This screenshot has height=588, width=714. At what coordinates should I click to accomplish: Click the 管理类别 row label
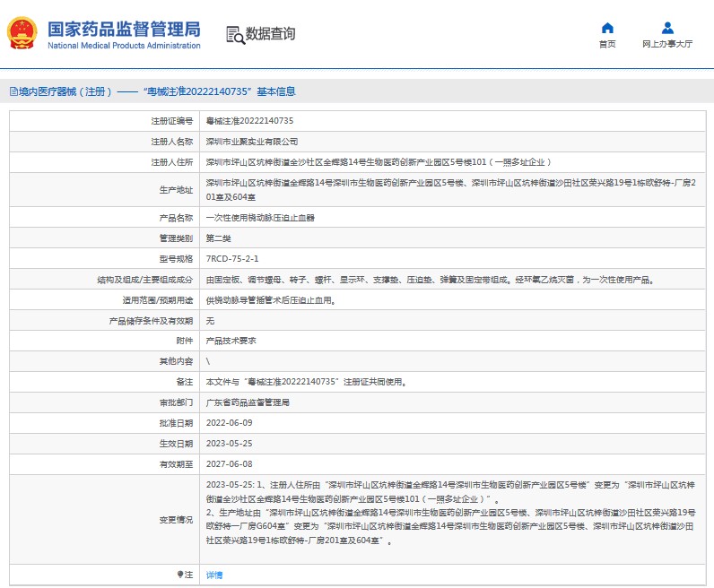(176, 238)
